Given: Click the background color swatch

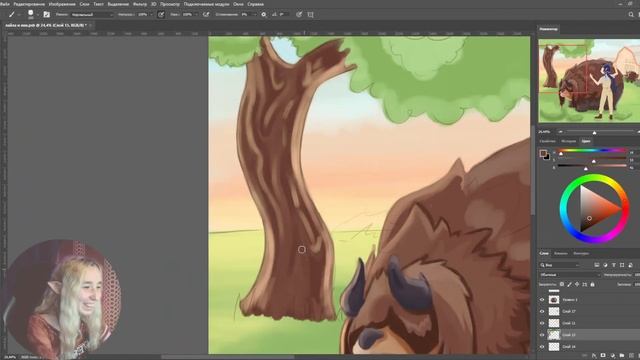Looking at the screenshot, I should pos(548,157).
